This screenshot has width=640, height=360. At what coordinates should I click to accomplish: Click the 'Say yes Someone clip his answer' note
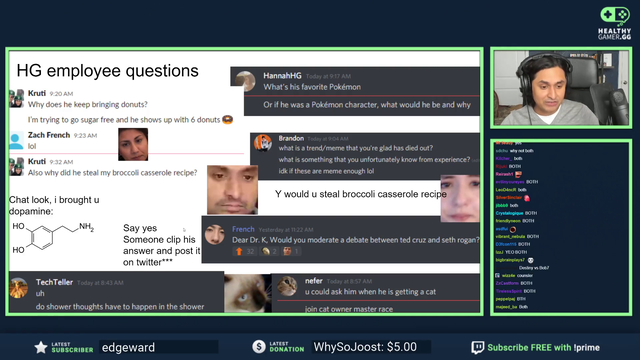point(162,245)
